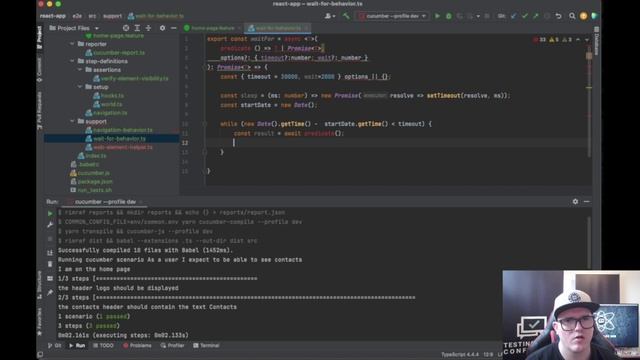This screenshot has height=360, width=640.
Task: Click the collapse all icon in Project panel
Action: pyautogui.click(x=148, y=28)
